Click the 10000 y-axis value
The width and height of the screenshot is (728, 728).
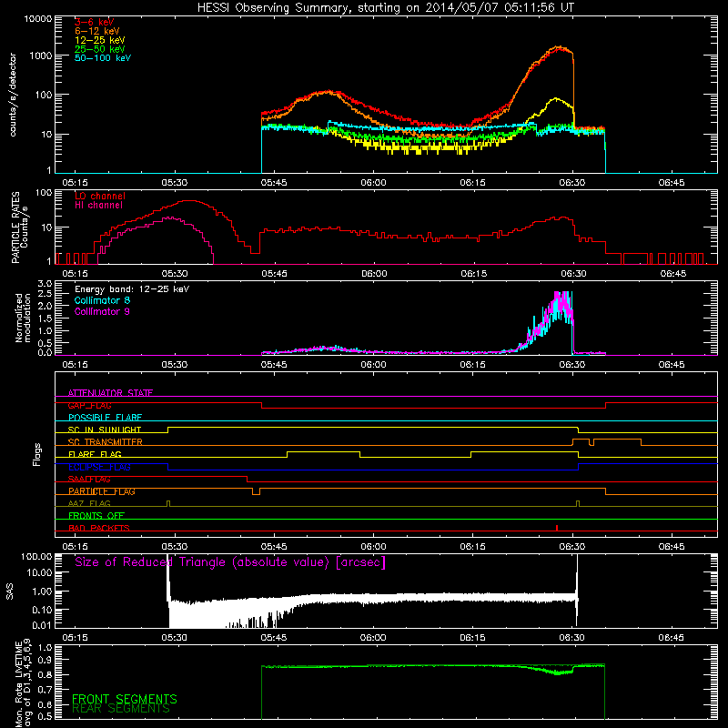point(38,19)
